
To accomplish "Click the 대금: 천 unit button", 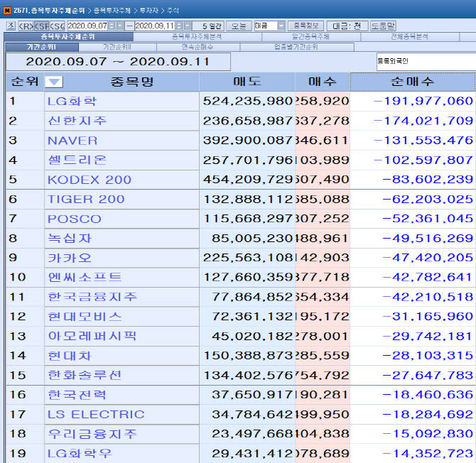I will 347,26.
